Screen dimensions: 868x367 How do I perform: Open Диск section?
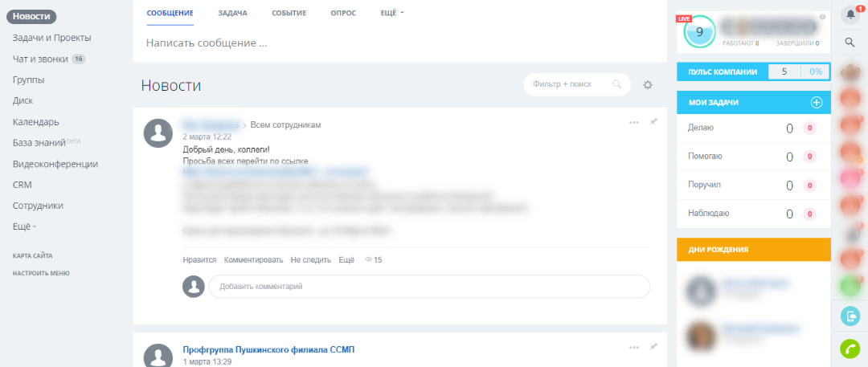(23, 100)
